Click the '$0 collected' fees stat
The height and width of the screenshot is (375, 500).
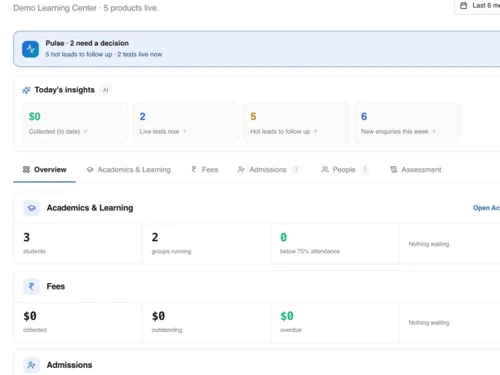point(78,322)
